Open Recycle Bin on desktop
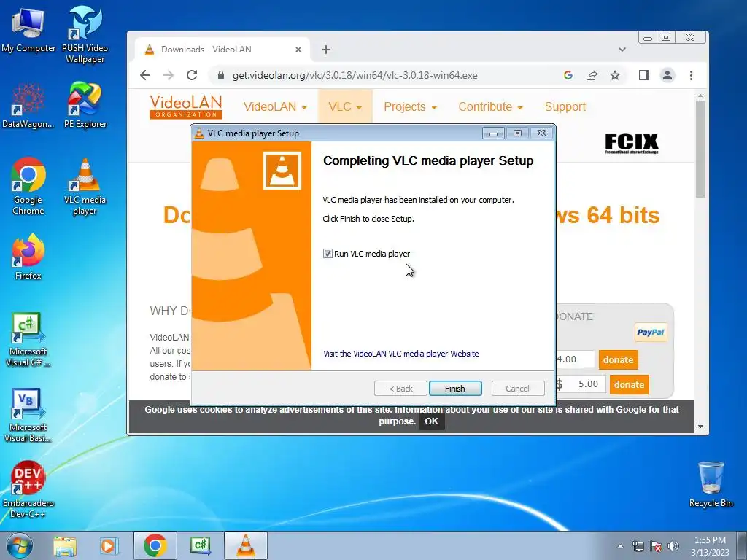The width and height of the screenshot is (747, 560). 711,484
